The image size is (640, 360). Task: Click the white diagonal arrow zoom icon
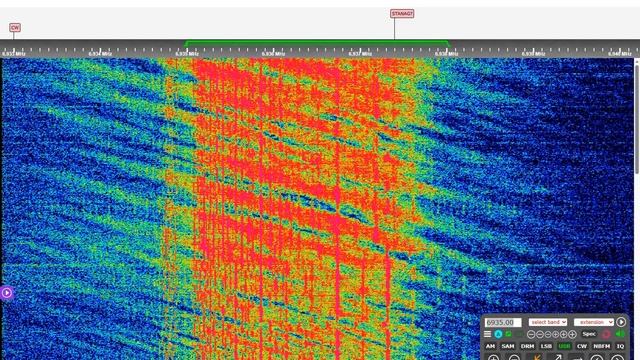point(558,358)
